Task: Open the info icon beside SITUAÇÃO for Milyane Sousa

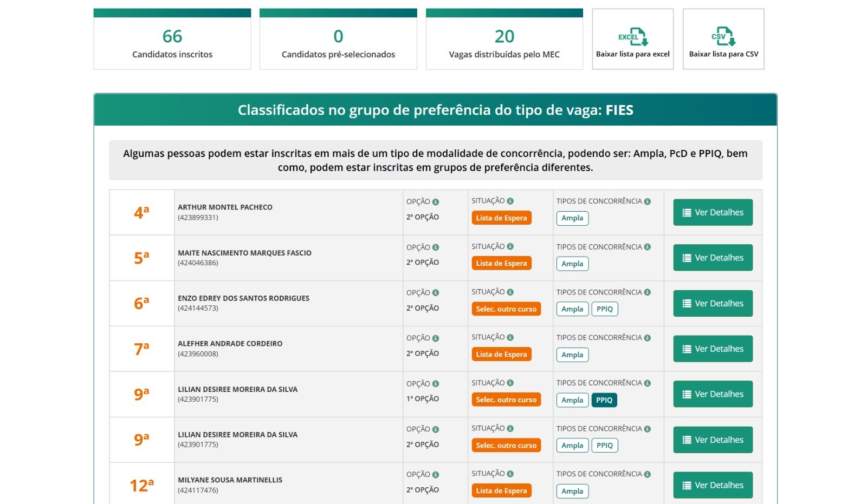Action: click(510, 474)
